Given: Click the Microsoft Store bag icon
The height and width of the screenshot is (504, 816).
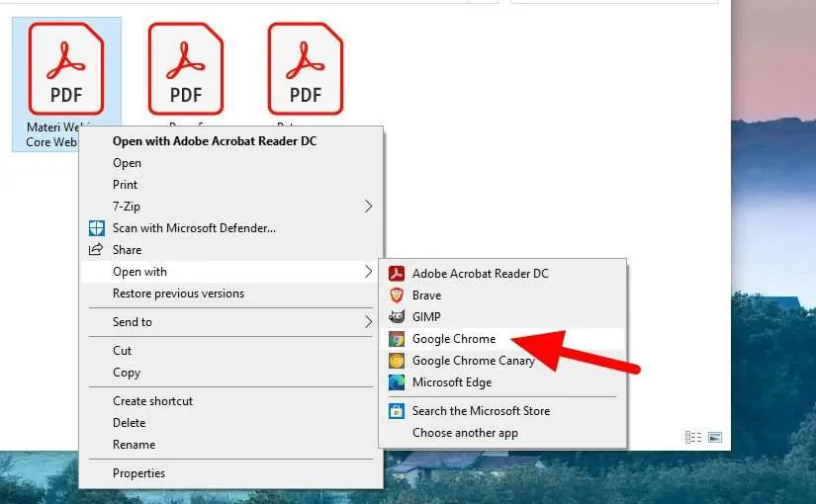Looking at the screenshot, I should coord(397,411).
